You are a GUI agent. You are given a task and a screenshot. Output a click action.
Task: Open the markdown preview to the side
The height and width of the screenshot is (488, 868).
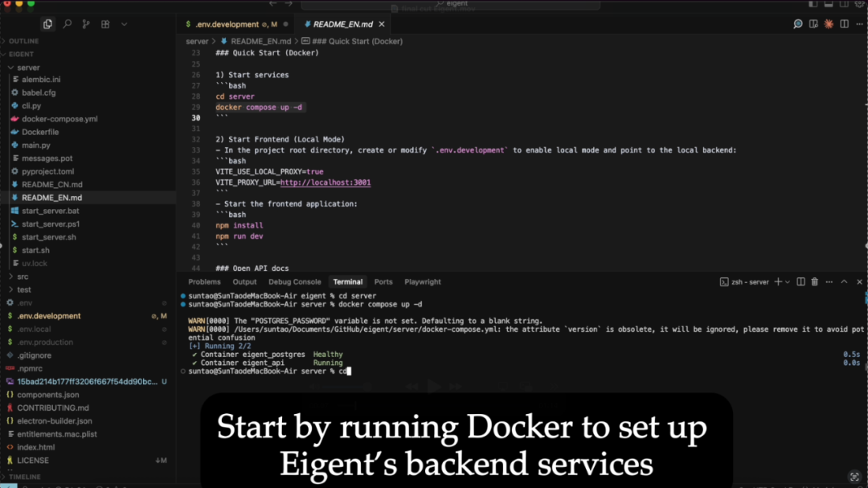click(x=813, y=24)
